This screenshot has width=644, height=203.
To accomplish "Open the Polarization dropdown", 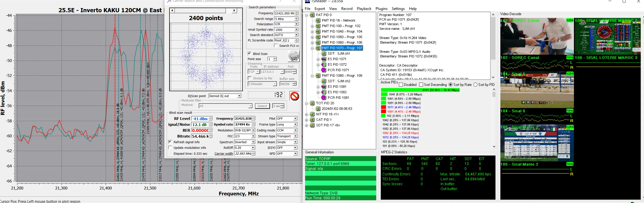I will (x=296, y=24).
